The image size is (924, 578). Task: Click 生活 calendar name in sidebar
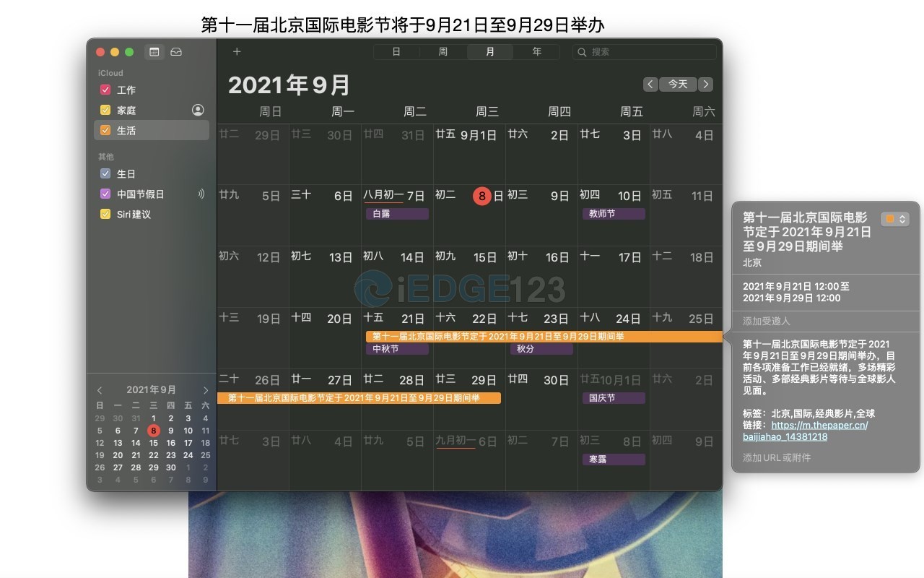126,130
